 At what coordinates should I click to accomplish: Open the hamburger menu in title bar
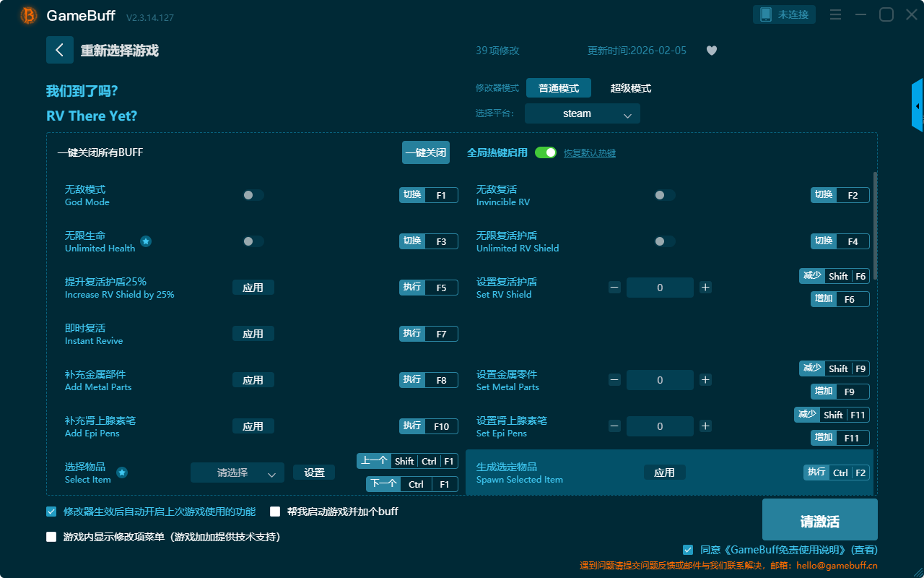[835, 15]
